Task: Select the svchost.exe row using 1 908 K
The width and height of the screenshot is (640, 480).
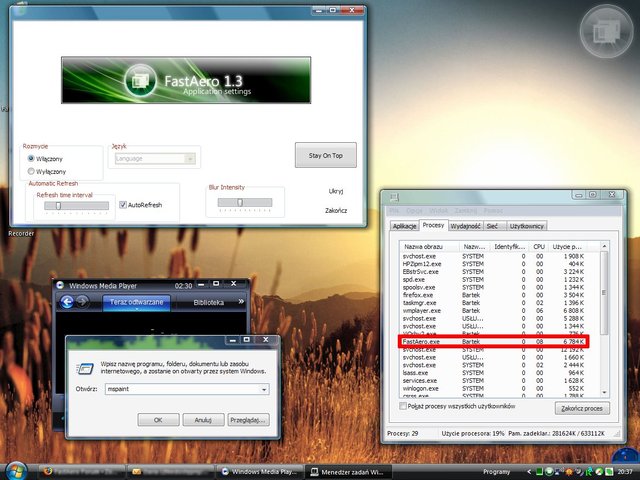Action: point(494,256)
